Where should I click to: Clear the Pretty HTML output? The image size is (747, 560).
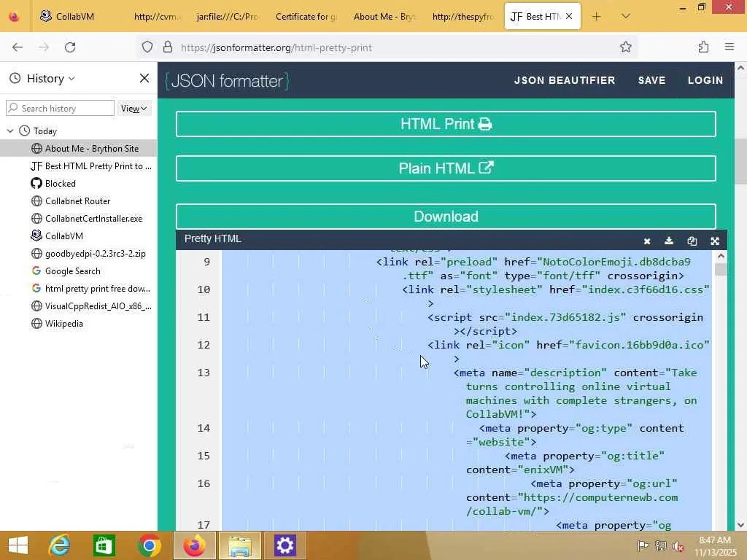point(647,241)
